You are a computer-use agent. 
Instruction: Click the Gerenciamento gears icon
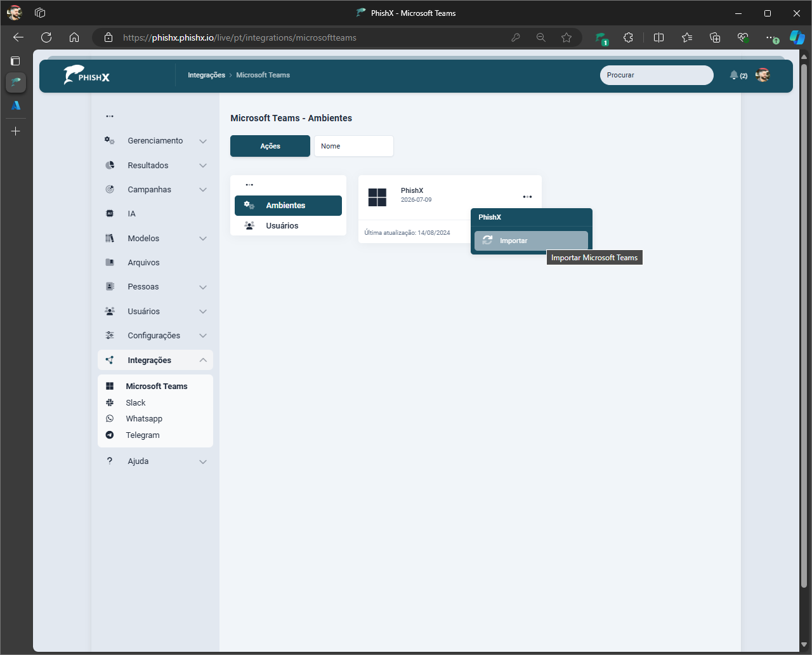(x=110, y=141)
